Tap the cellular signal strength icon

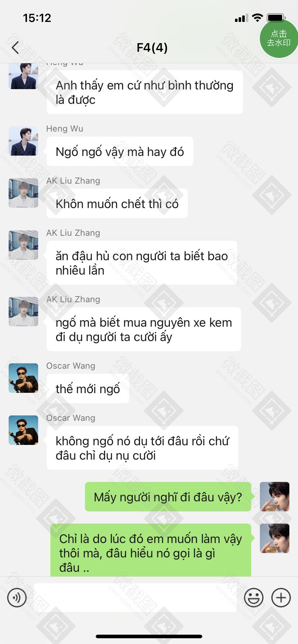(241, 18)
